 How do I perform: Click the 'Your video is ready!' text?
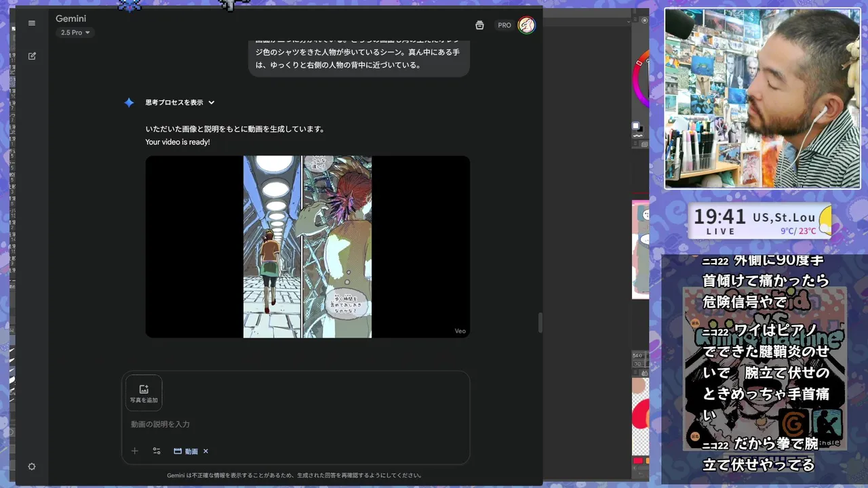point(178,142)
